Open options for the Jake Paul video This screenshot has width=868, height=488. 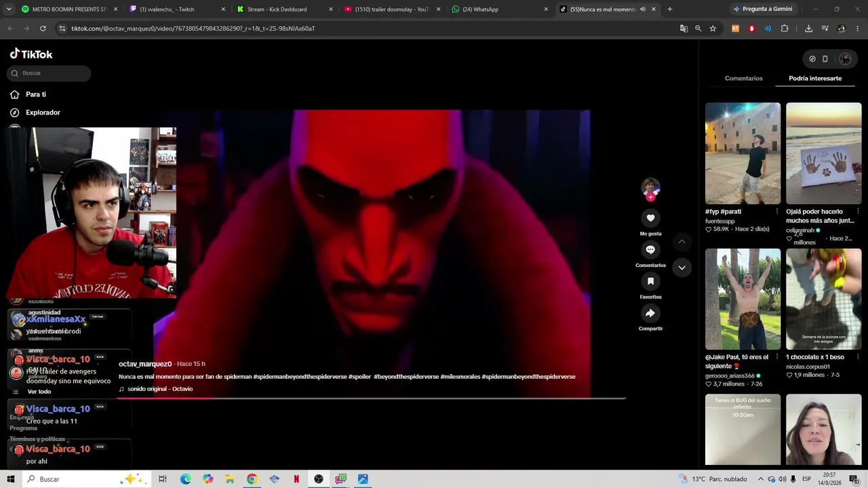(x=777, y=357)
